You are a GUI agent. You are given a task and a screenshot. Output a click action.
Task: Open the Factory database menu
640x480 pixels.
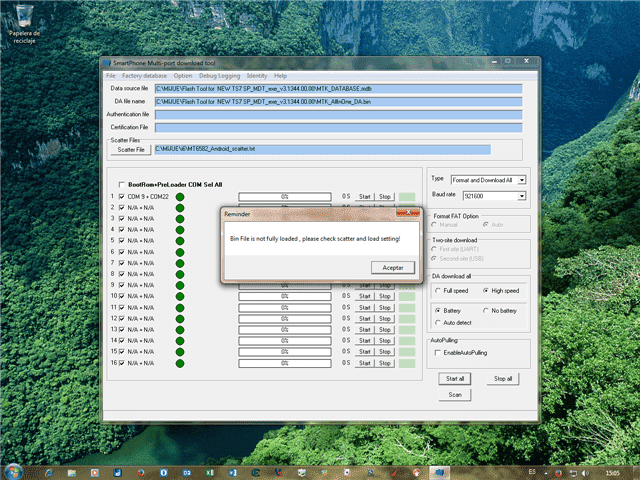coord(144,76)
